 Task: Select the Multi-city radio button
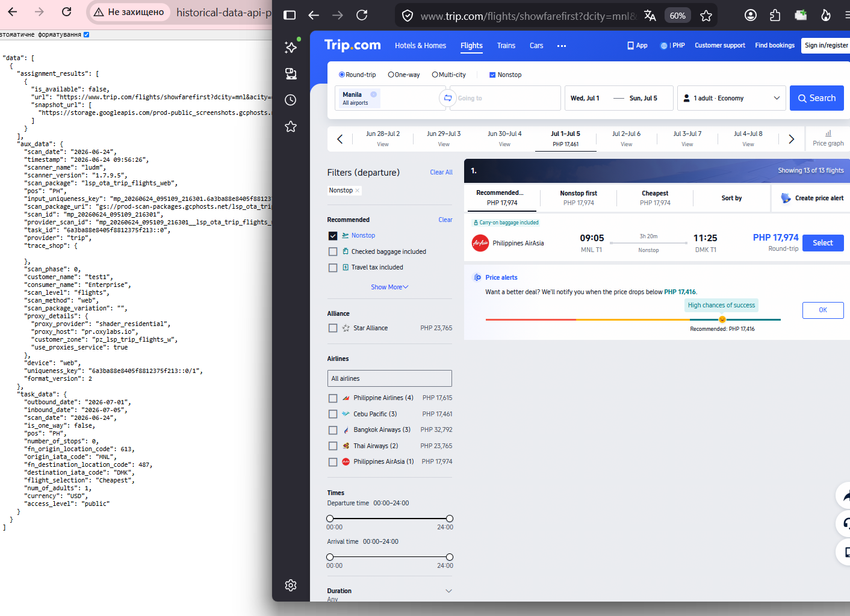[x=435, y=75]
